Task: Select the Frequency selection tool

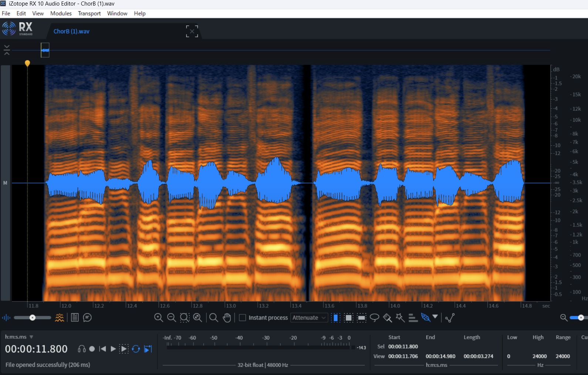Action: pyautogui.click(x=361, y=318)
